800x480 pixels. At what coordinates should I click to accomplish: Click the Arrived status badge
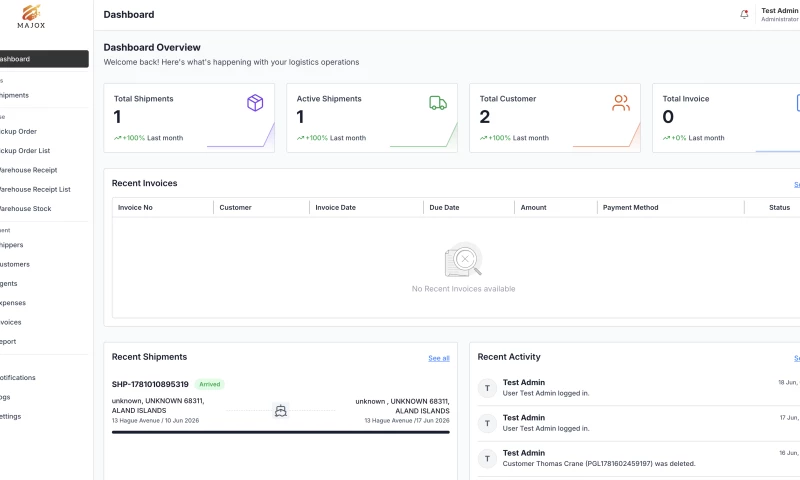(210, 384)
